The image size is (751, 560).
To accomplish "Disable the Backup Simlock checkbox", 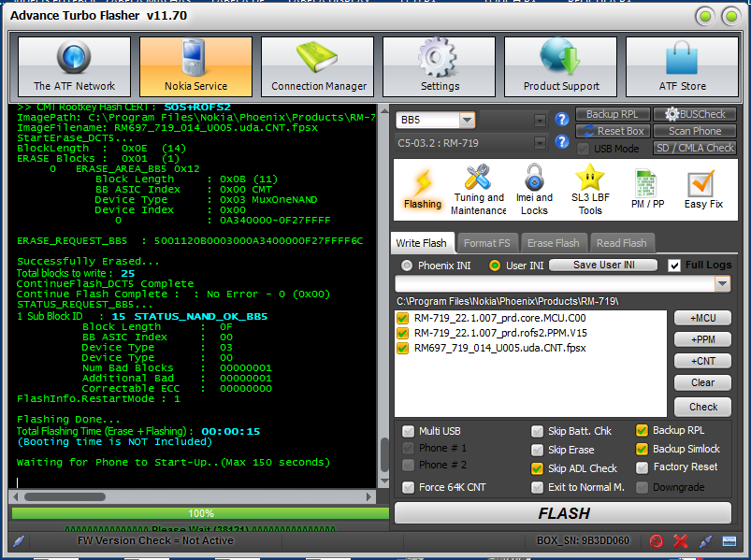I will click(x=642, y=449).
